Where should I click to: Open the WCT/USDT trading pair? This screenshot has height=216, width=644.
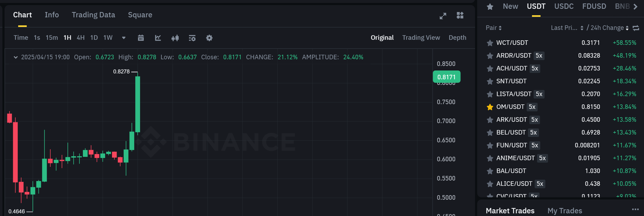pos(512,43)
